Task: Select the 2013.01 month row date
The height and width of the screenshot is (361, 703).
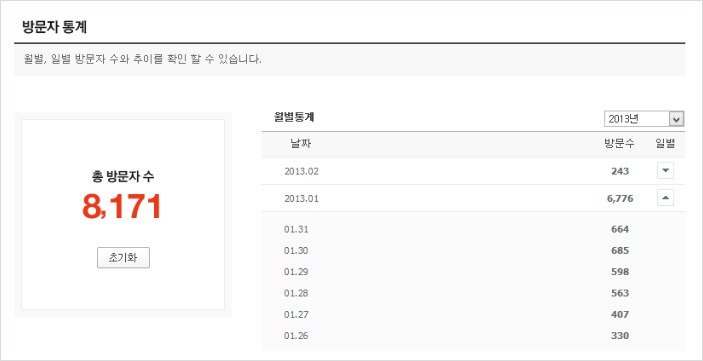Action: tap(301, 199)
